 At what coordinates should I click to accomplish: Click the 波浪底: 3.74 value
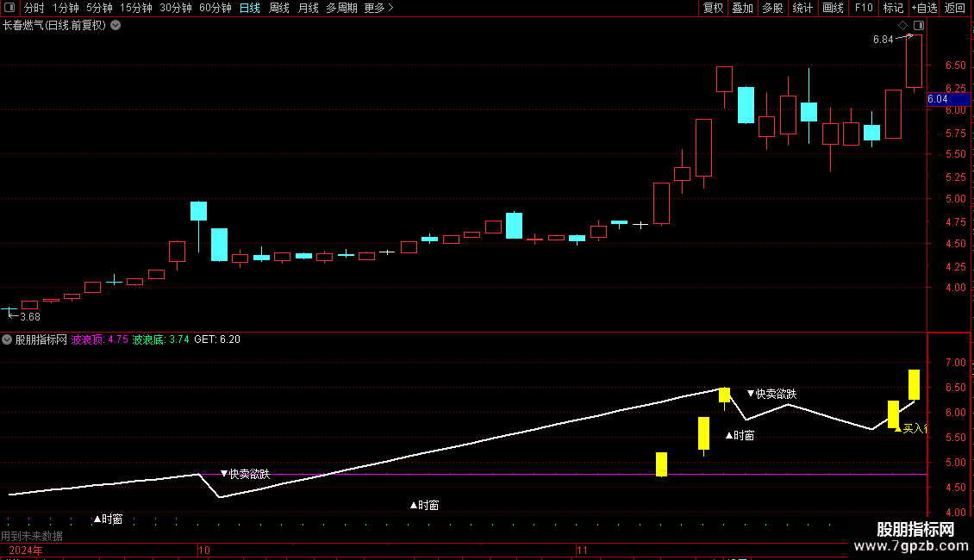tap(160, 339)
